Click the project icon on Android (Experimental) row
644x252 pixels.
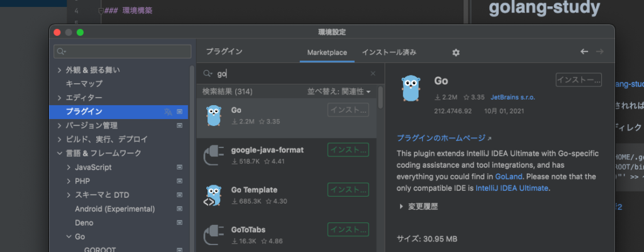pyautogui.click(x=179, y=209)
